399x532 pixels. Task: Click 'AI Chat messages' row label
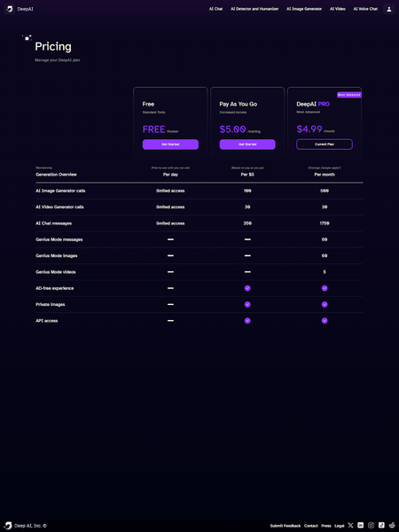53,223
